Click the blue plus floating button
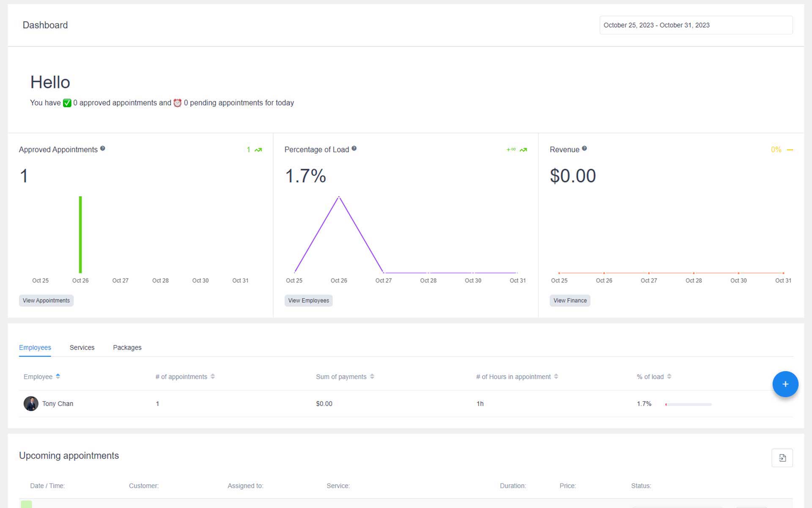This screenshot has height=508, width=812. [x=785, y=384]
